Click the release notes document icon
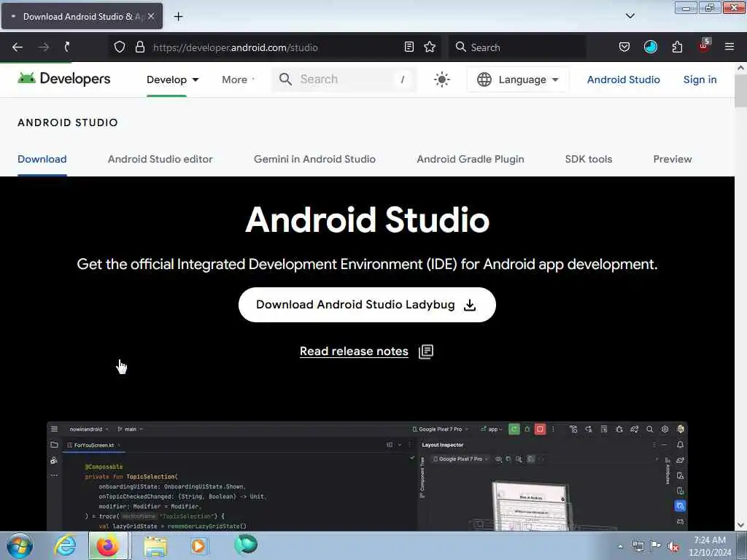Screen dimensions: 747x560 click(426, 352)
